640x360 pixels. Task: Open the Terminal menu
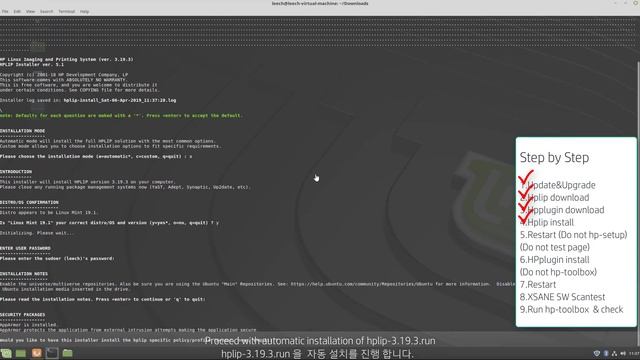coord(67,11)
